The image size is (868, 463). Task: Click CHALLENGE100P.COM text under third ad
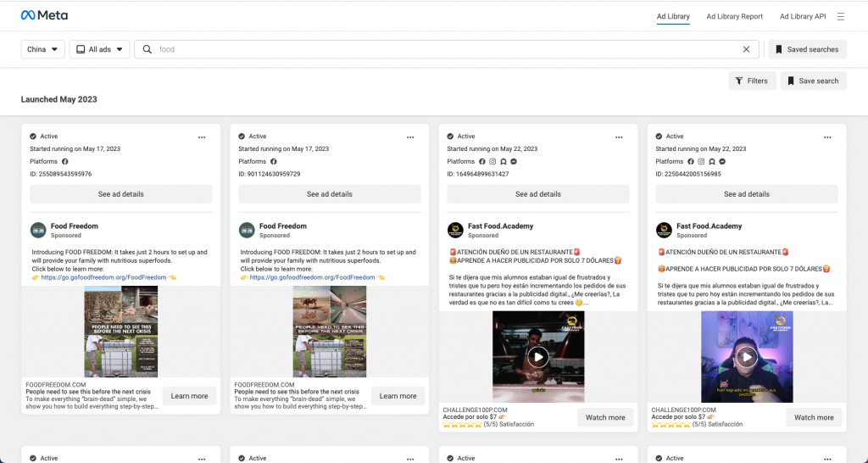coord(475,410)
